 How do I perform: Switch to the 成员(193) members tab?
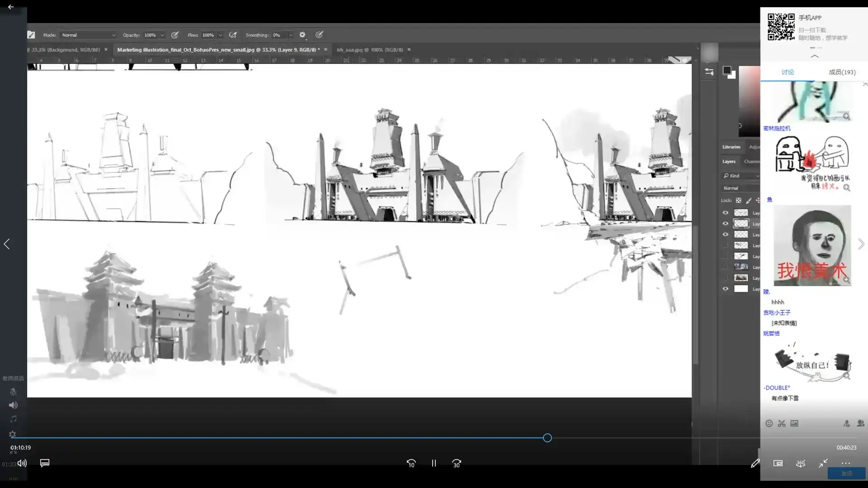[841, 72]
